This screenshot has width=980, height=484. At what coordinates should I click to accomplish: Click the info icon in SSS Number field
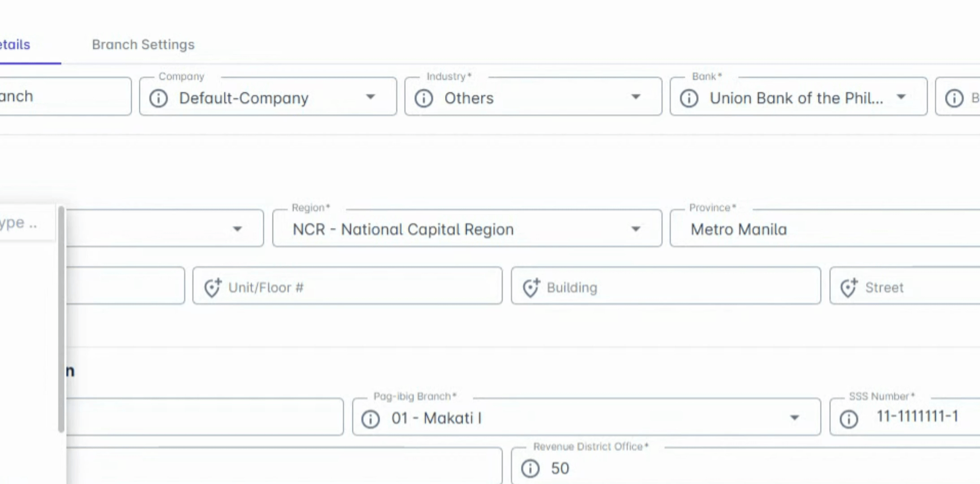tap(849, 419)
